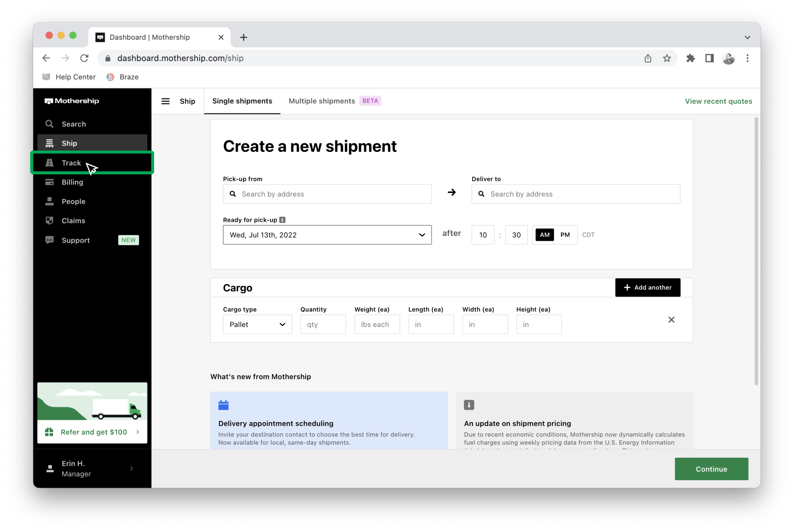The width and height of the screenshot is (794, 532).
Task: Click the share icon in address bar
Action: (648, 58)
